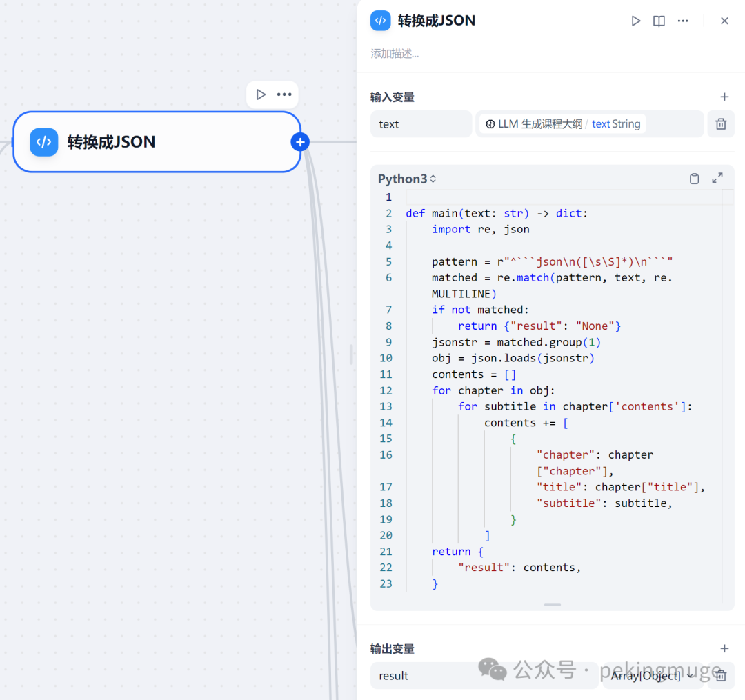Open the help book icon in panel header

(659, 21)
